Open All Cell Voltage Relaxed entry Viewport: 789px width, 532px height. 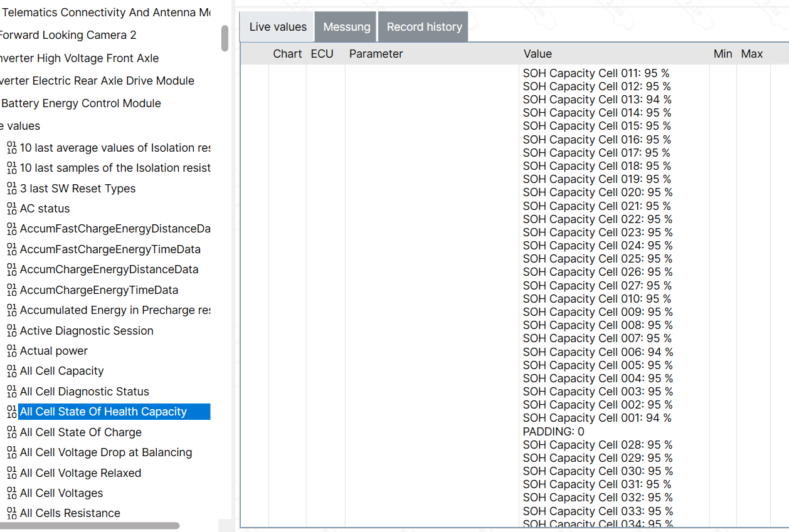80,473
